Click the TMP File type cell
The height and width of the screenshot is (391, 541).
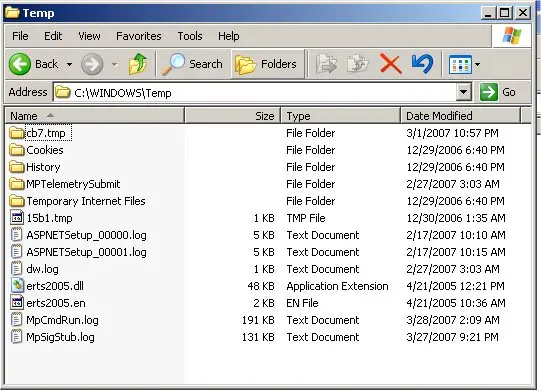click(x=306, y=218)
